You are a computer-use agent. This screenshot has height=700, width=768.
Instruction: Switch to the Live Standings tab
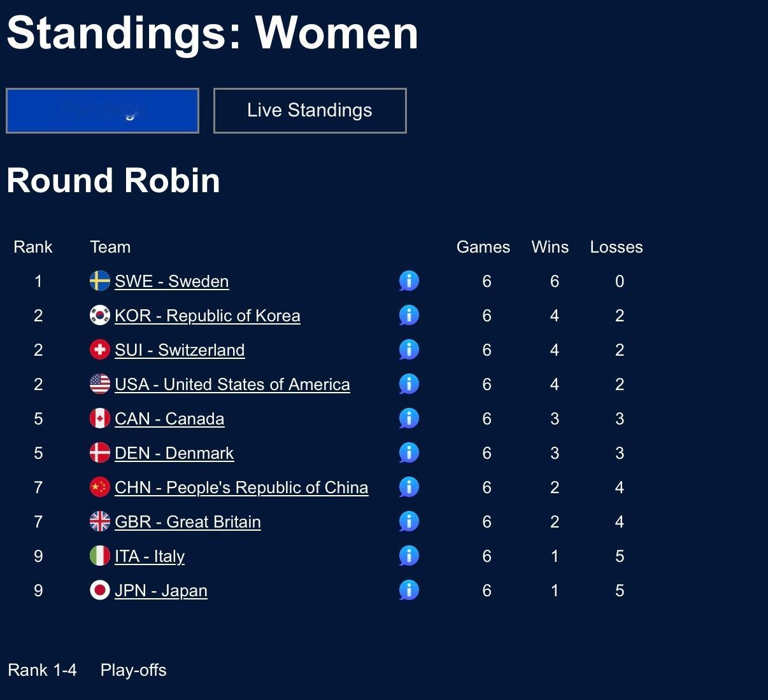[x=309, y=111]
